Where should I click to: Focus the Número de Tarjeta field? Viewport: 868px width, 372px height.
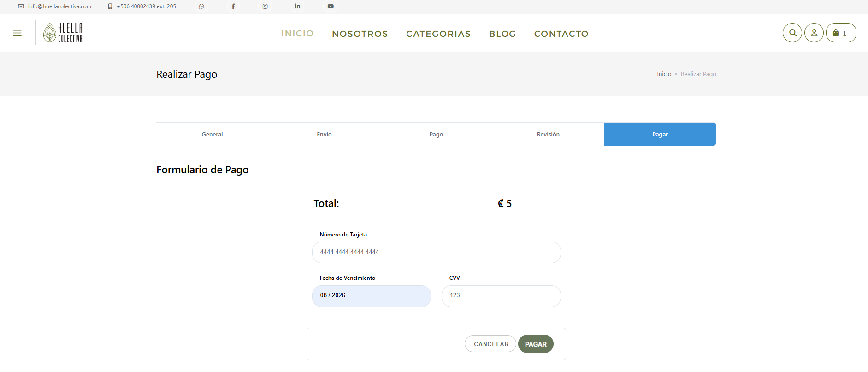[436, 252]
